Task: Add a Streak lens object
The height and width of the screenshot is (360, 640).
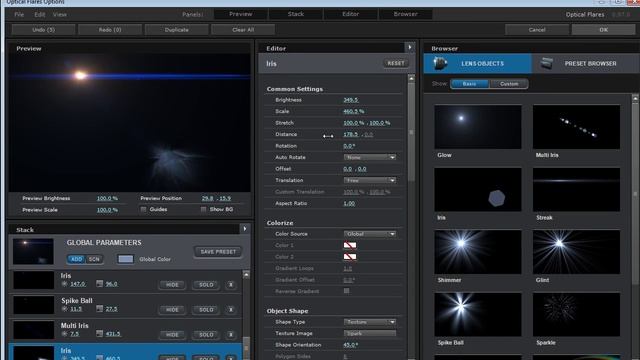Action: 576,189
